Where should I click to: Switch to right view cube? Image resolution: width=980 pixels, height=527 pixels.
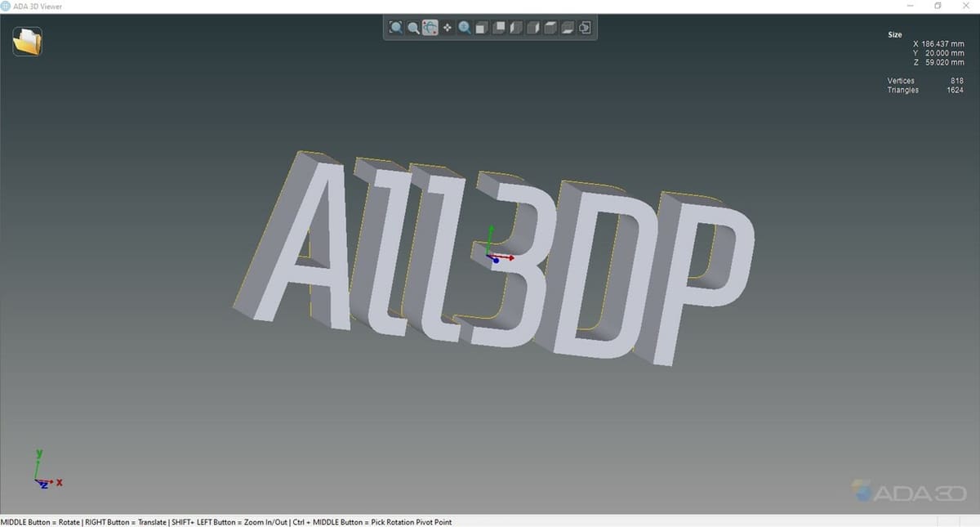point(532,28)
